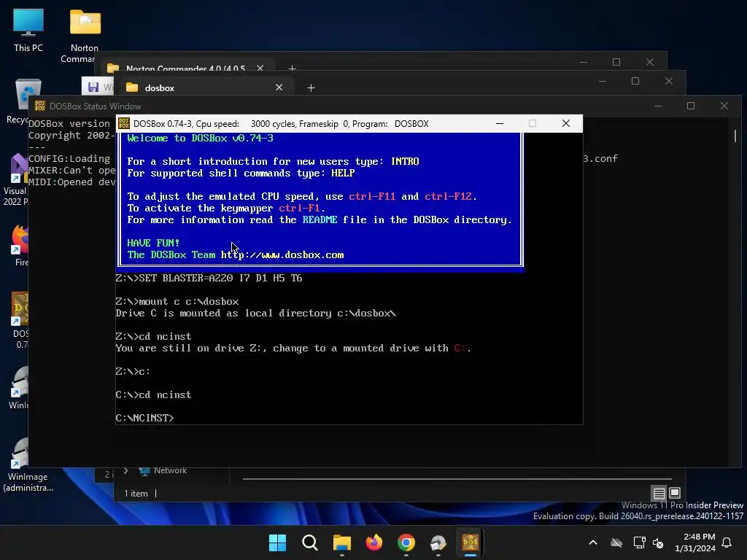Maximize the Norton Commander Explorer window
747x560 pixels.
pyautogui.click(x=616, y=62)
